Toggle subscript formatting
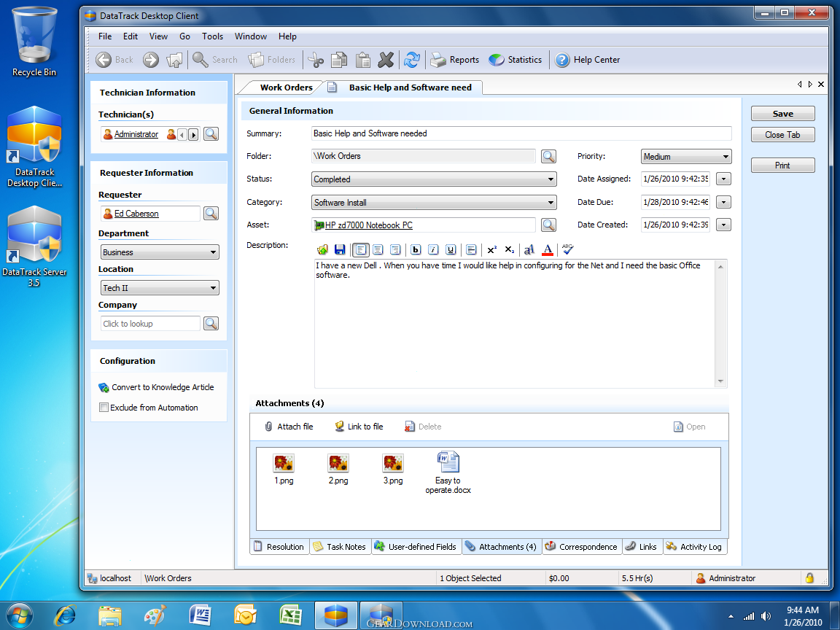The width and height of the screenshot is (840, 630). pyautogui.click(x=510, y=249)
